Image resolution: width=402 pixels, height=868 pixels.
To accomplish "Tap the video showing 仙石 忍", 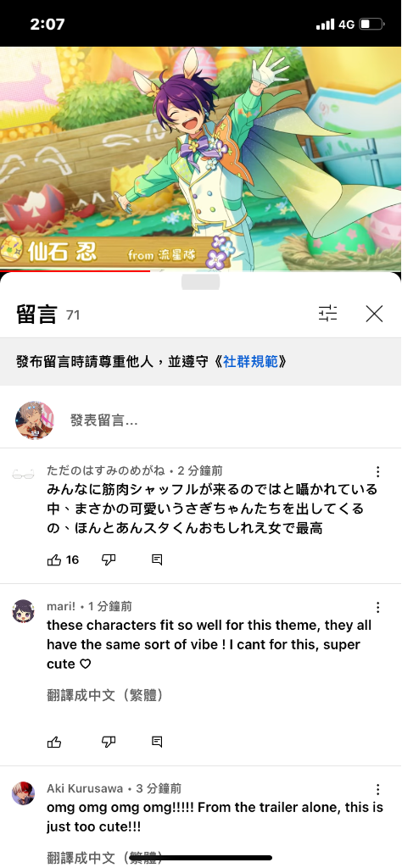I will (x=201, y=159).
